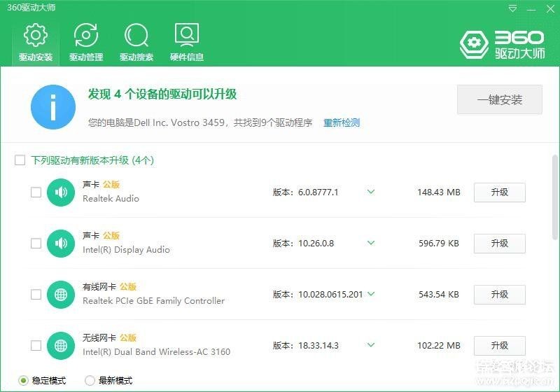
Task: Click the Intel(R) Display Audio device name
Action: pyautogui.click(x=126, y=250)
